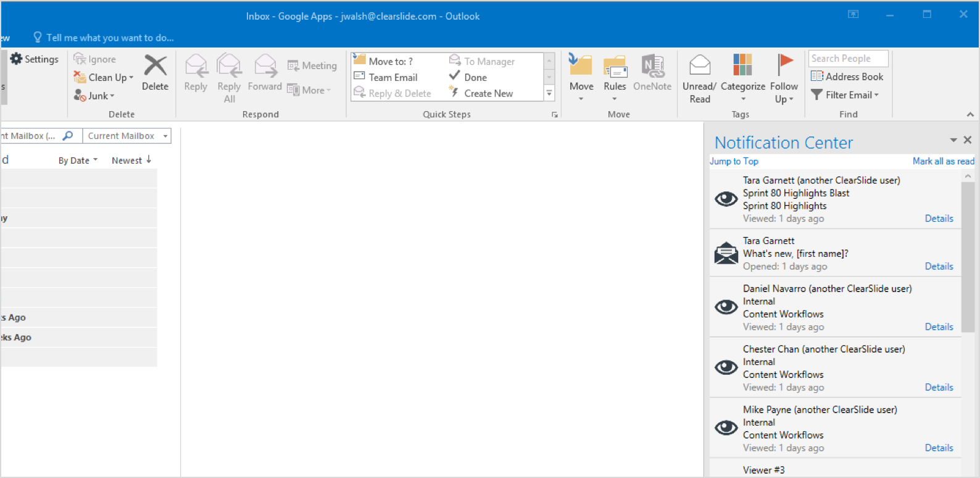980x478 pixels.
Task: Select the Move to: ? quick step
Action: tap(383, 61)
